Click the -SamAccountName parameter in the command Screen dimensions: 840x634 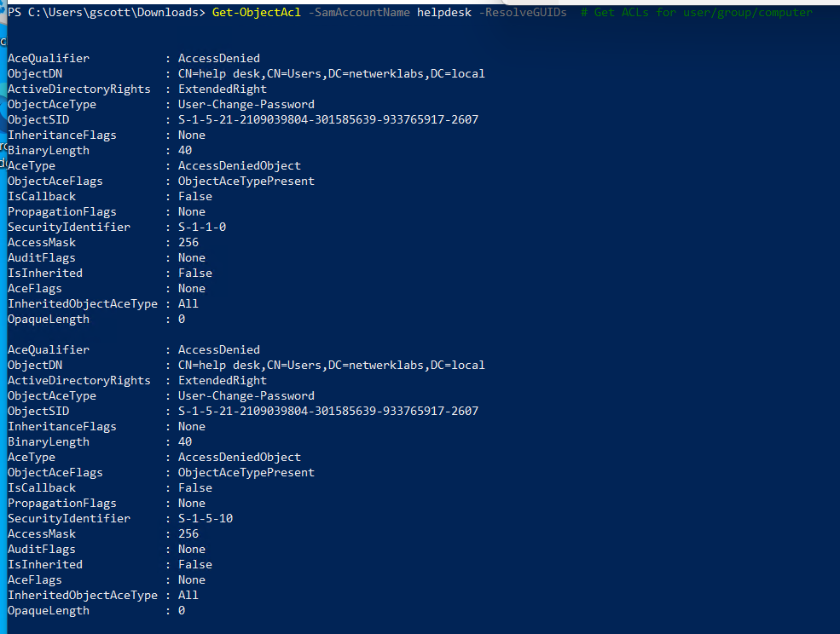tap(359, 12)
